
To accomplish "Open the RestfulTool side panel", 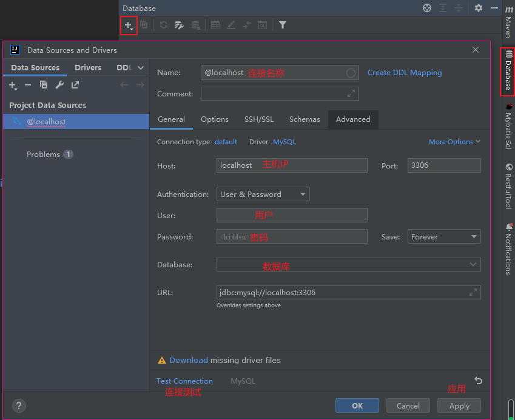I will [508, 186].
